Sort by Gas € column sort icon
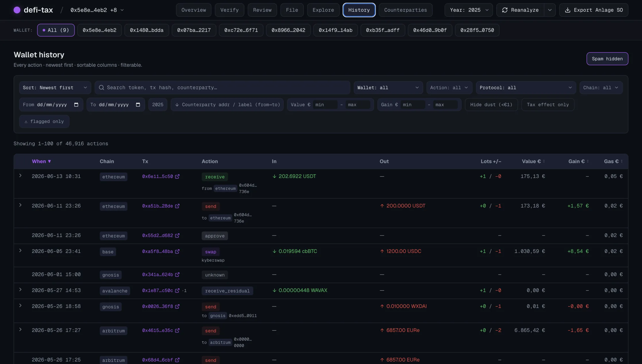Image resolution: width=642 pixels, height=364 pixels. point(622,161)
